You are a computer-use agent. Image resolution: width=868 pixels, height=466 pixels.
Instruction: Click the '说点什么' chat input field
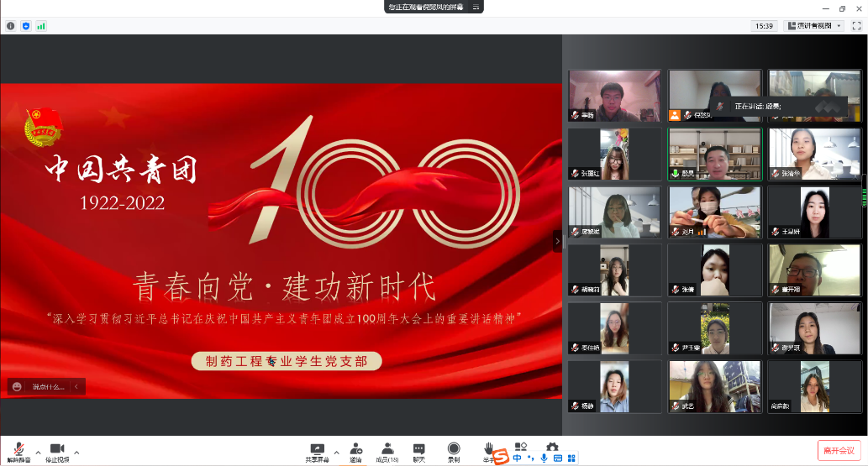pos(50,387)
